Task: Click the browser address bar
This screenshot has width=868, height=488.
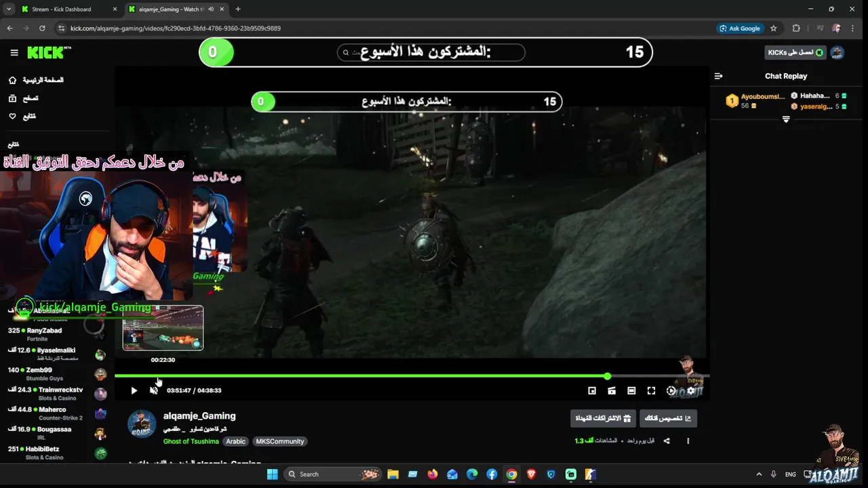Action: [x=387, y=28]
